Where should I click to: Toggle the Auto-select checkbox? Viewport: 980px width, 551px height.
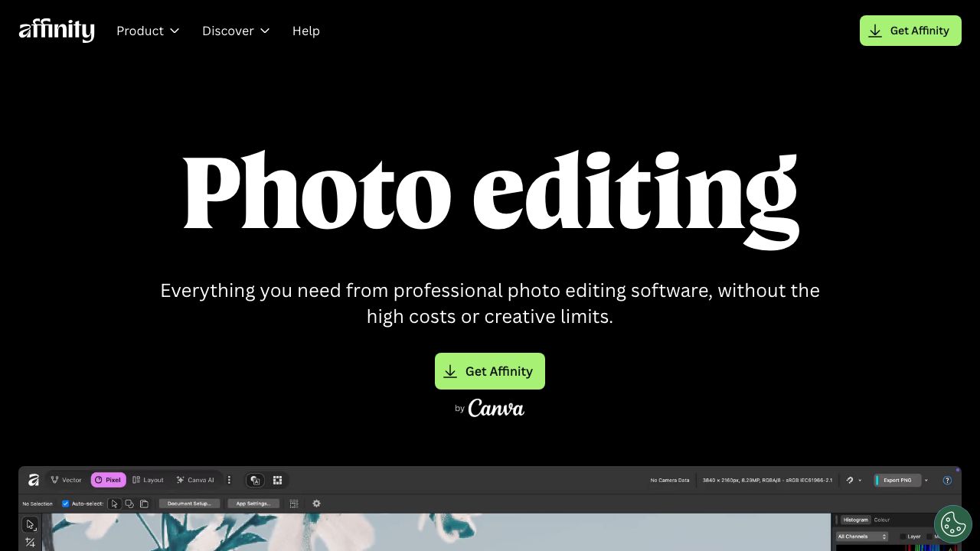(x=65, y=504)
